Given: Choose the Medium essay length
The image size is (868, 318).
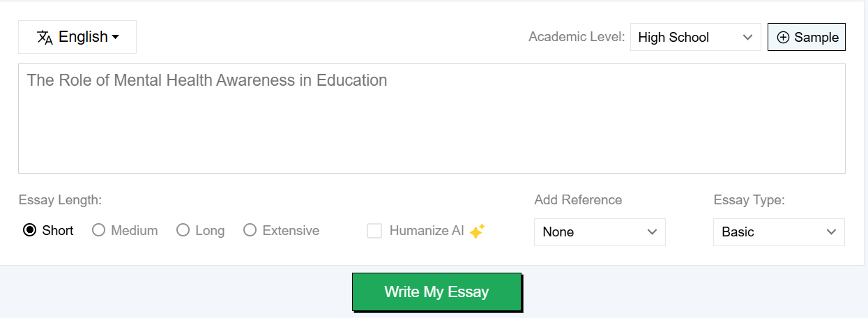Looking at the screenshot, I should click(125, 230).
